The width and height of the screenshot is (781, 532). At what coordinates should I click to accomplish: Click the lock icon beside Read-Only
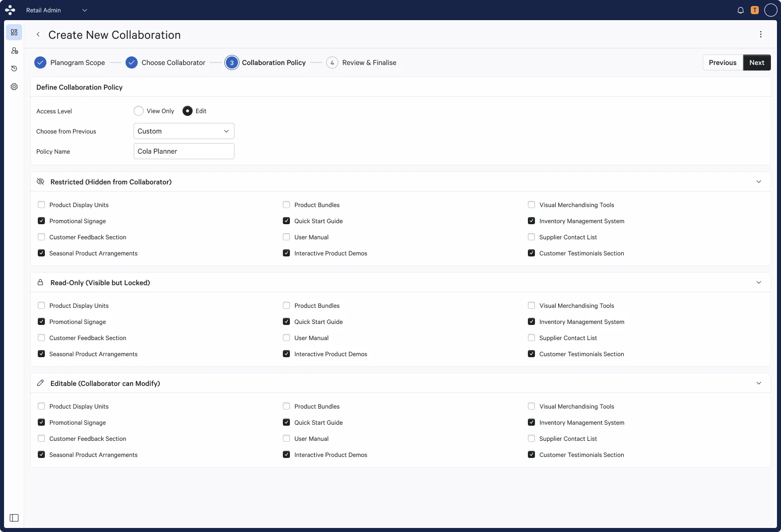point(40,282)
